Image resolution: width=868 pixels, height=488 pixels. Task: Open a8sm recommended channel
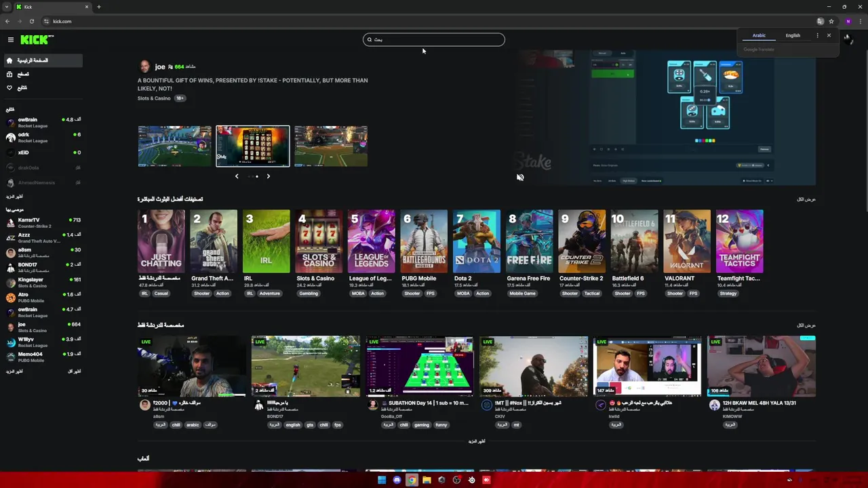pos(42,253)
